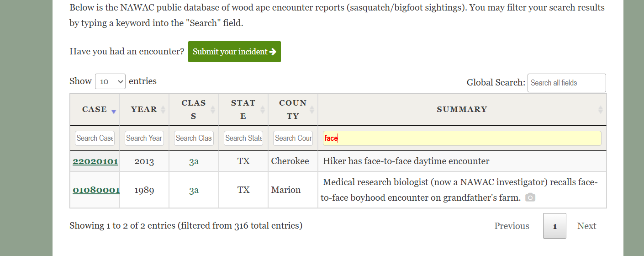Click the Summary filter containing 'face'
The height and width of the screenshot is (256, 644).
click(462, 138)
